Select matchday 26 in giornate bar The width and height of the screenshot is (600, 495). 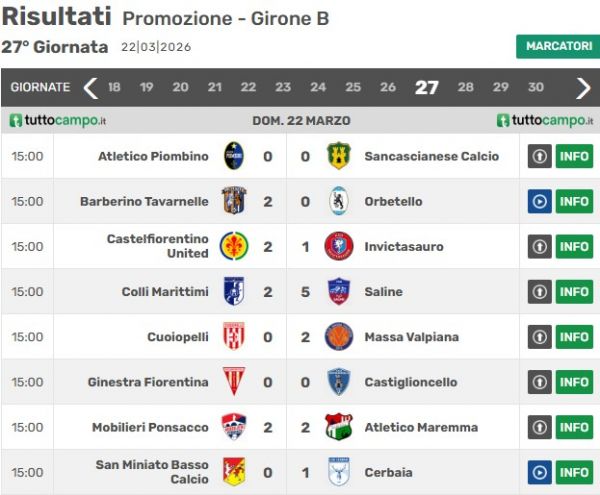pyautogui.click(x=387, y=88)
